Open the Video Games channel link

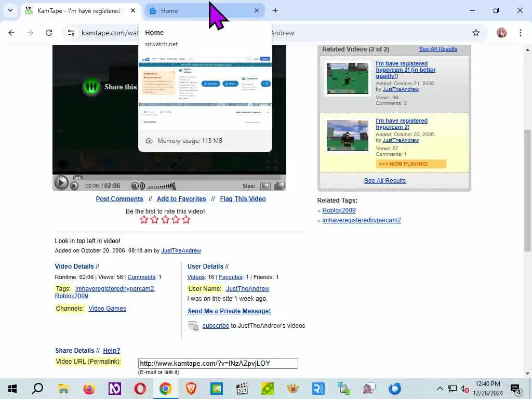[x=107, y=309]
